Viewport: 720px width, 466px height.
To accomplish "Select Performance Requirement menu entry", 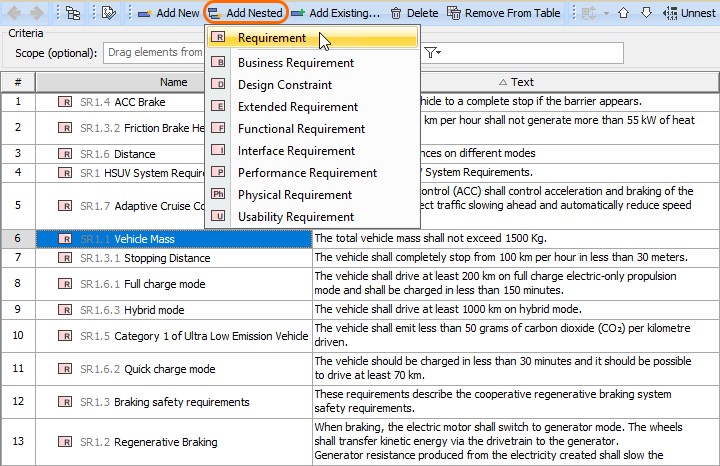I will point(307,173).
